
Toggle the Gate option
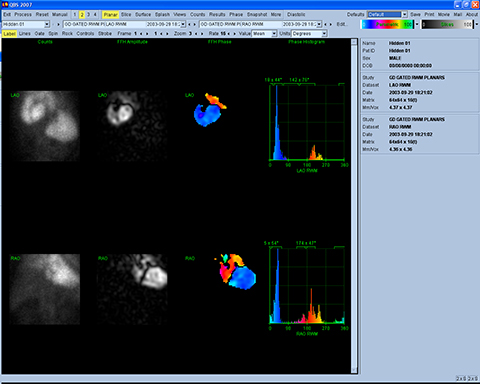[39, 34]
